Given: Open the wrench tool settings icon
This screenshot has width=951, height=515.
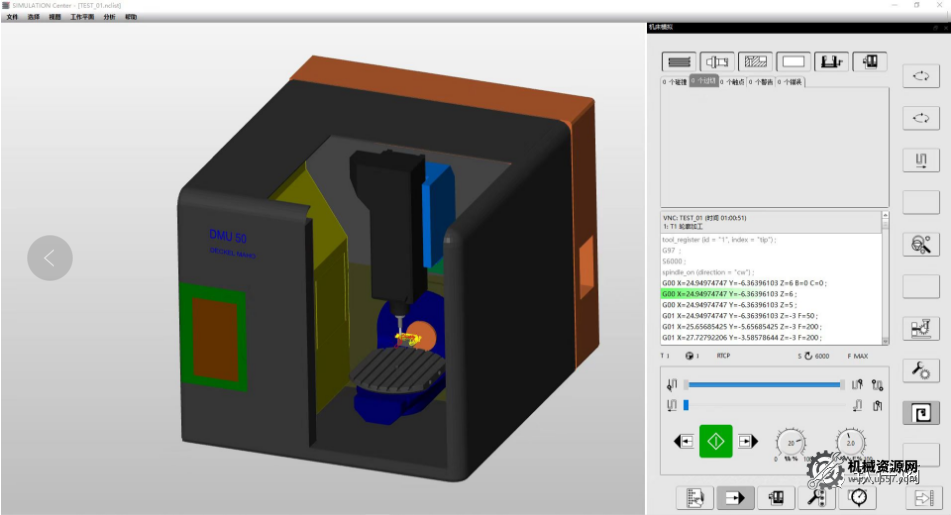Looking at the screenshot, I should point(920,371).
